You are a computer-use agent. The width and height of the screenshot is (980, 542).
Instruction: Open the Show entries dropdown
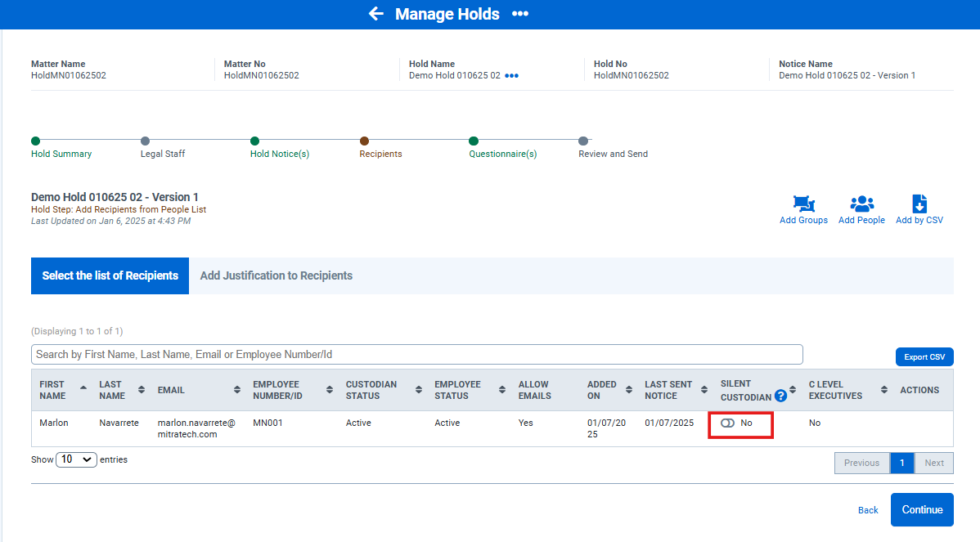pyautogui.click(x=76, y=459)
